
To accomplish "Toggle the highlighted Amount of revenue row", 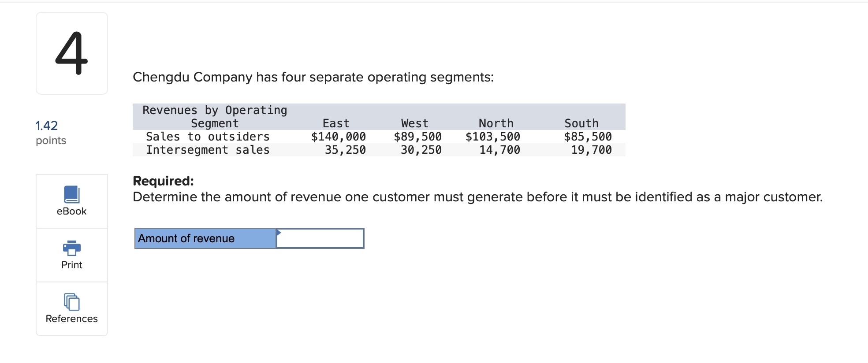I will tap(205, 238).
